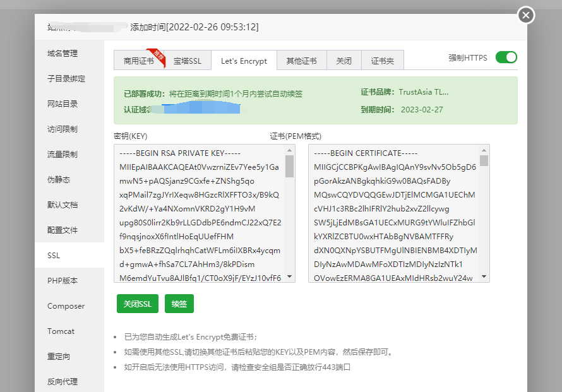Switch to the 其他证书 tab
The height and width of the screenshot is (392, 562).
coord(301,61)
